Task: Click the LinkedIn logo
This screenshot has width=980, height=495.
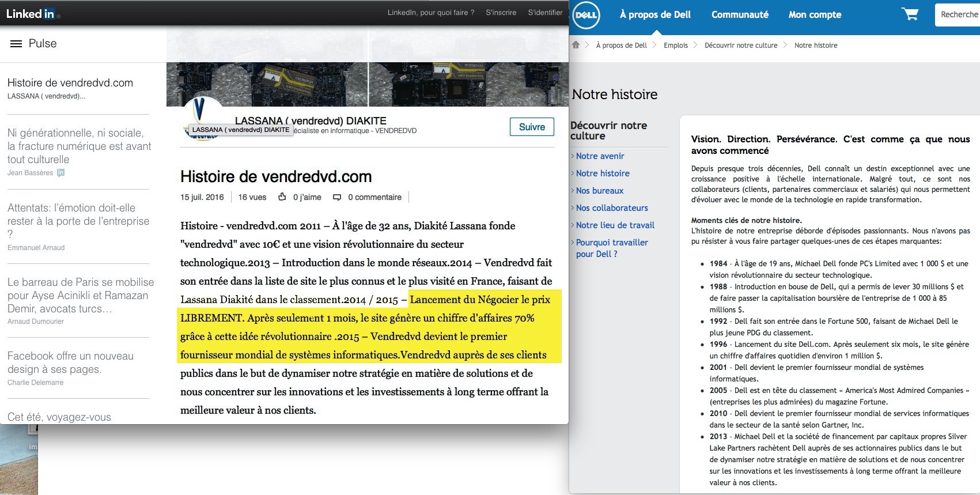Action: (x=31, y=14)
